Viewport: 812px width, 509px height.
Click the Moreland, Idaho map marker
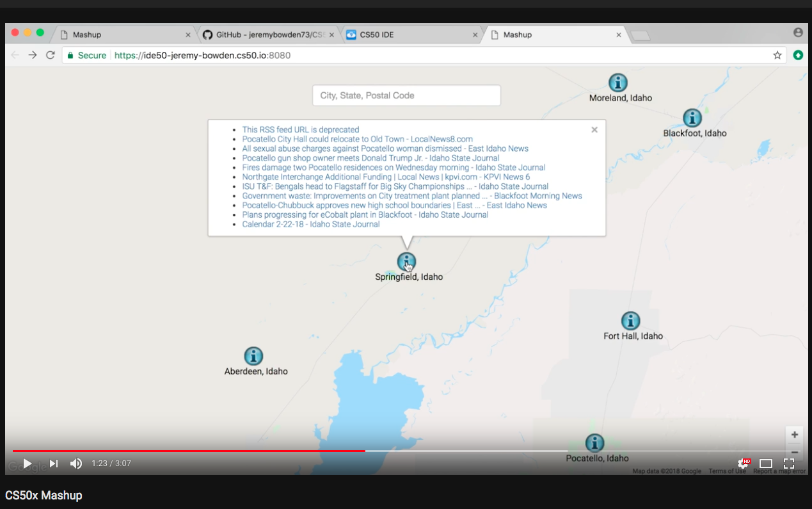[617, 83]
